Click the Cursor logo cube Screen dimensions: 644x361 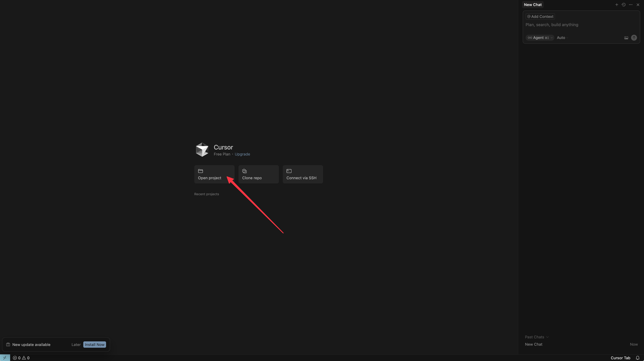(202, 149)
